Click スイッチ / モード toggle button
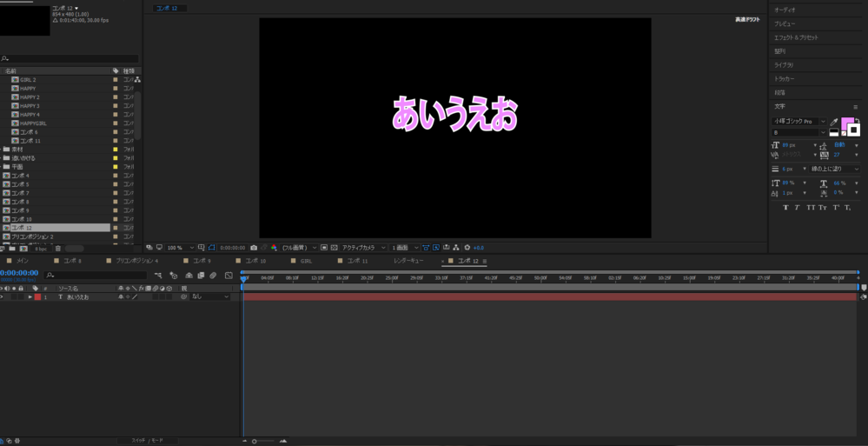The width and height of the screenshot is (868, 446). click(x=147, y=441)
